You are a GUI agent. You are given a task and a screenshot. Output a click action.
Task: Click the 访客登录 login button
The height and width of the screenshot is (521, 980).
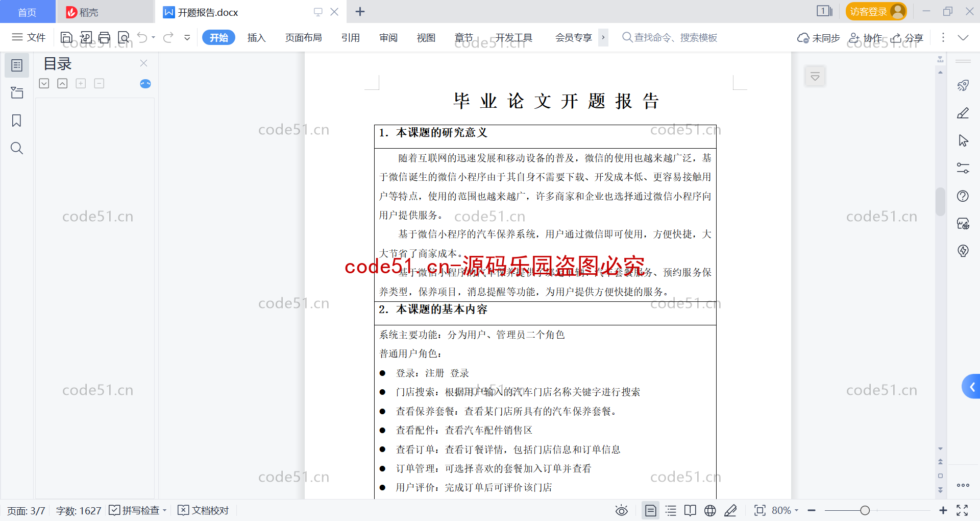click(876, 11)
